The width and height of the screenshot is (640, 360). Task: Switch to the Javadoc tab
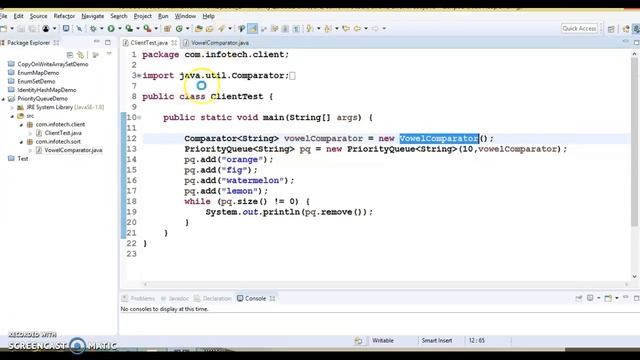175,298
